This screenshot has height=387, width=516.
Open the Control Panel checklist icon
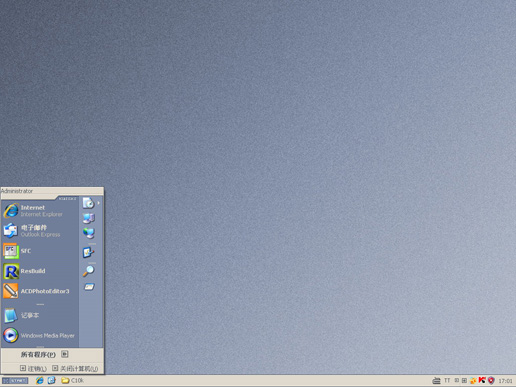[88, 252]
